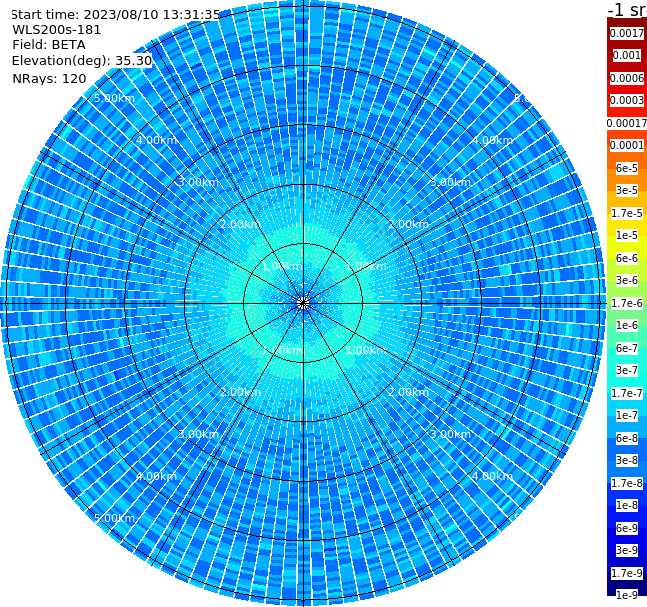Click the 1.7e-7 colorbar tick label
Viewport: 647px width, 607px height.
[x=627, y=393]
